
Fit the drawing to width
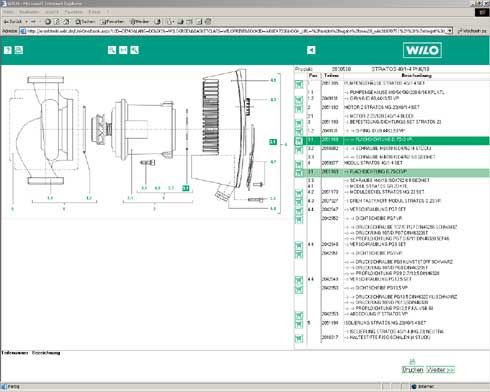pos(123,50)
